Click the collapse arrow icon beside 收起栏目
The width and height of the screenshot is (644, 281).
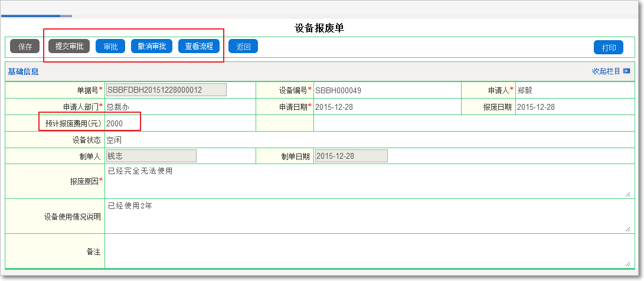coord(627,71)
